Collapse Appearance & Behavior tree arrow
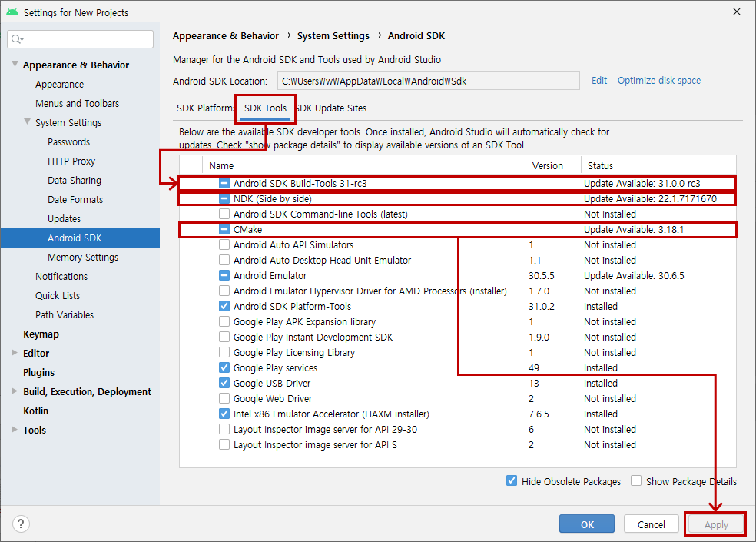The image size is (756, 542). click(x=15, y=64)
